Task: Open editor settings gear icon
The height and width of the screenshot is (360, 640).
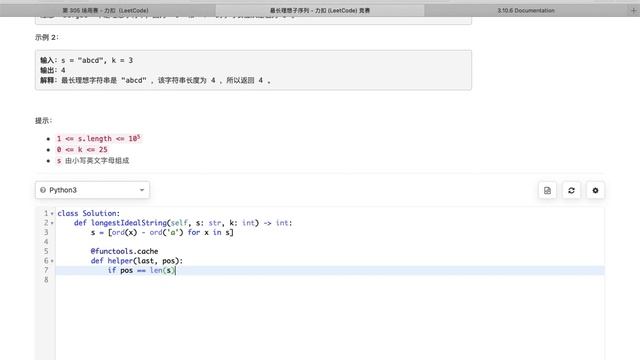Action: point(595,190)
